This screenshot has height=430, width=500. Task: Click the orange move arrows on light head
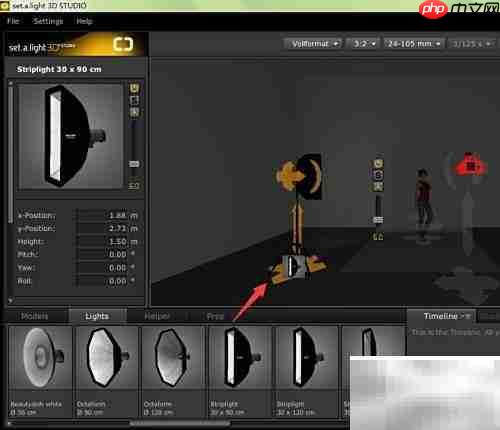point(289,175)
